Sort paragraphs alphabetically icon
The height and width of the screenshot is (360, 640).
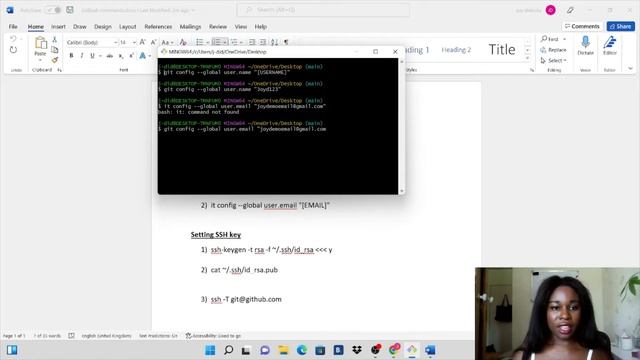coord(275,42)
